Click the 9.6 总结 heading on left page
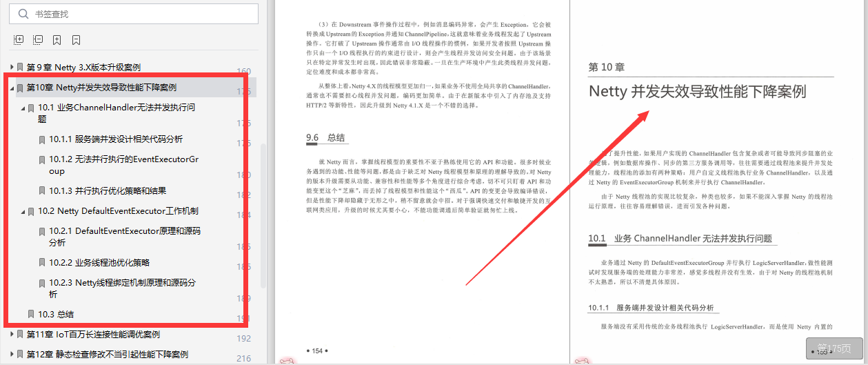Screen dimensions: 868x365 (x=325, y=138)
